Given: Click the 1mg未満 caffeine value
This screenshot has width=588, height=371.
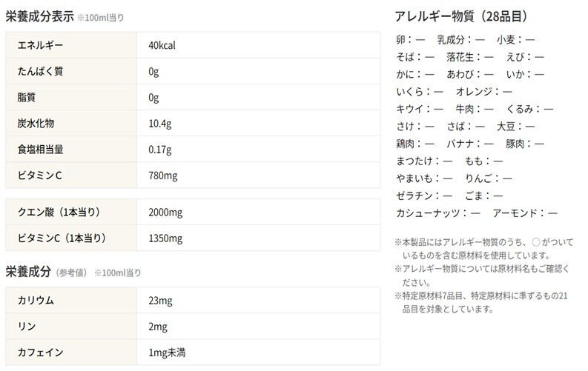Looking at the screenshot, I should click(x=167, y=352).
